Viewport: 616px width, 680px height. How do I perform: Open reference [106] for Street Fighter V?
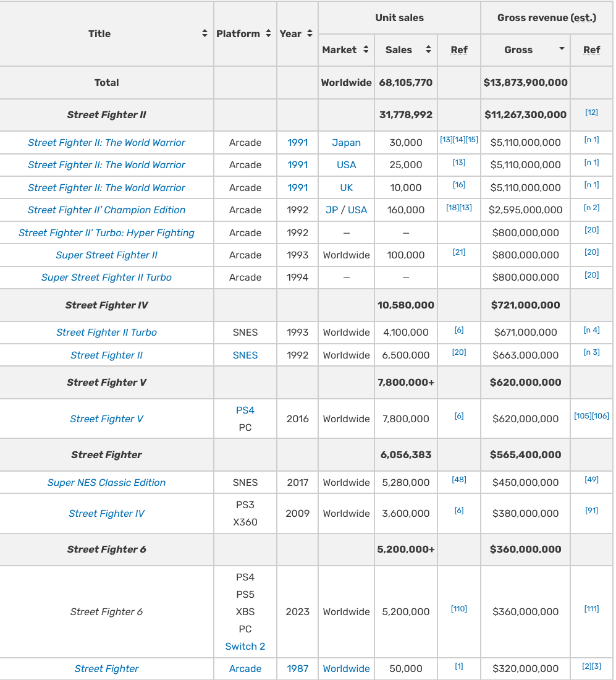click(x=601, y=416)
